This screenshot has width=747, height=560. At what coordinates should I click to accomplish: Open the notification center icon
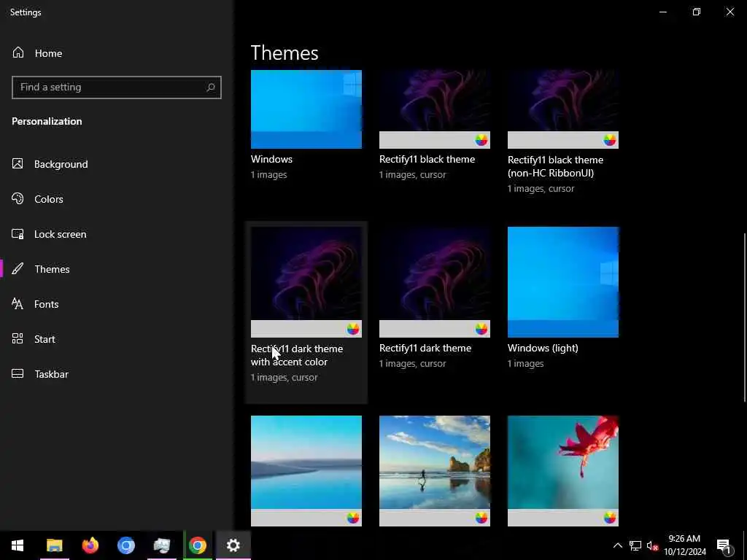724,546
